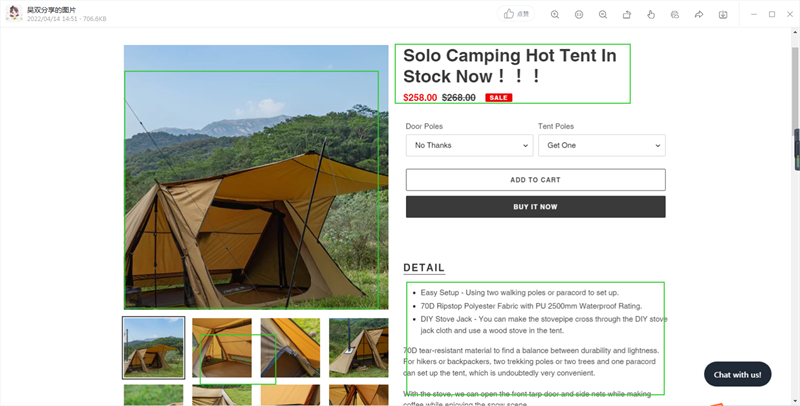
Task: Zoom in using the magnifier plus icon
Action: click(x=555, y=15)
